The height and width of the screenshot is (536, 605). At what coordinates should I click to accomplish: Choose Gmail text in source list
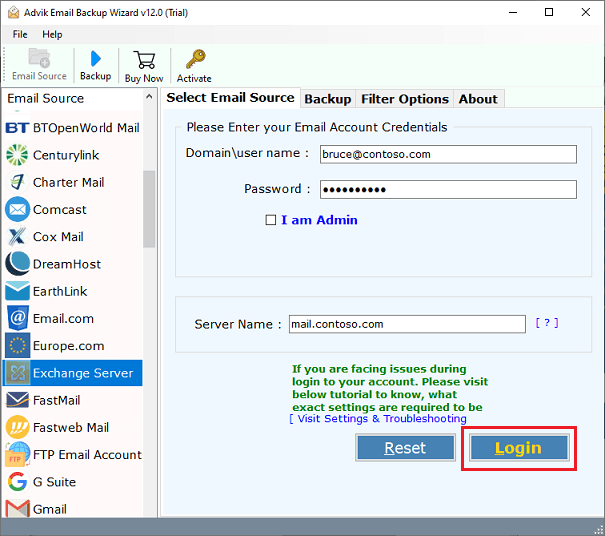[50, 509]
